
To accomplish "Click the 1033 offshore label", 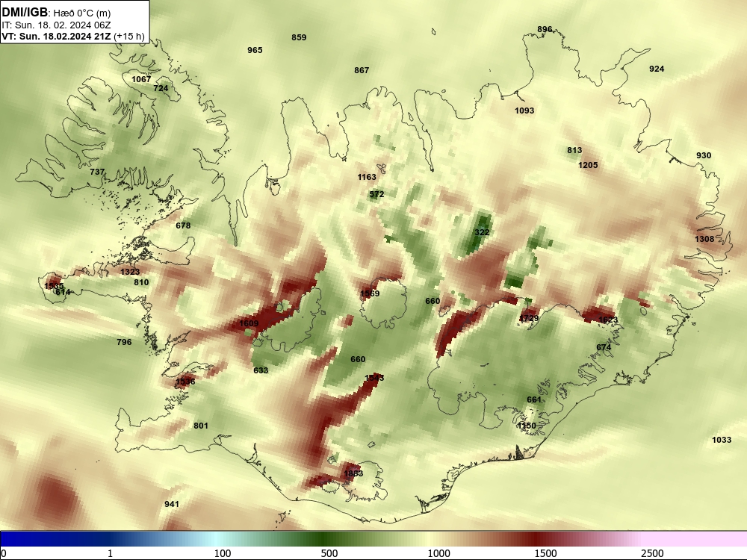I will [722, 440].
